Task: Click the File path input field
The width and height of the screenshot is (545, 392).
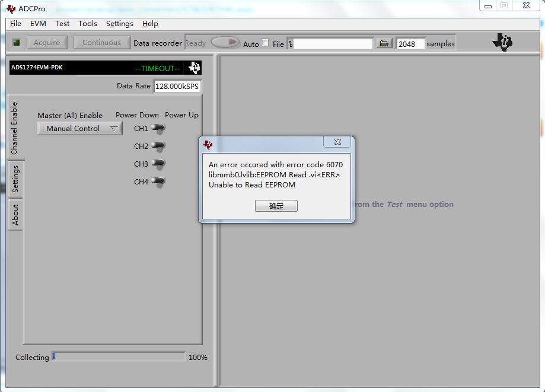Action: [333, 44]
